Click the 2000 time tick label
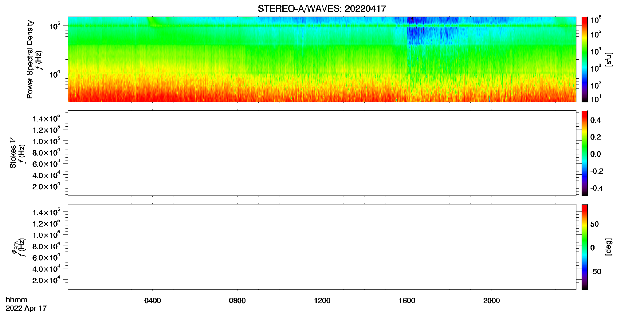Viewport: 644px width, 332px height. 492,301
